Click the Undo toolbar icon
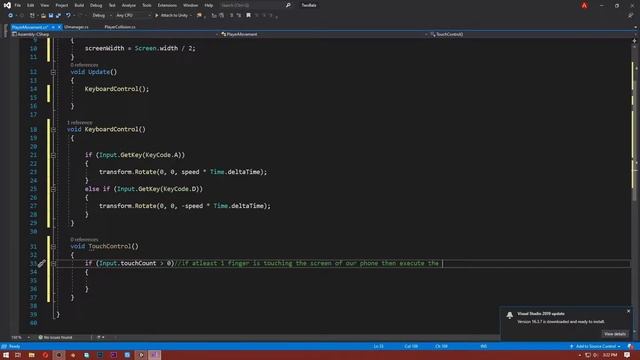Viewport: 640px width, 360px height. pyautogui.click(x=68, y=16)
